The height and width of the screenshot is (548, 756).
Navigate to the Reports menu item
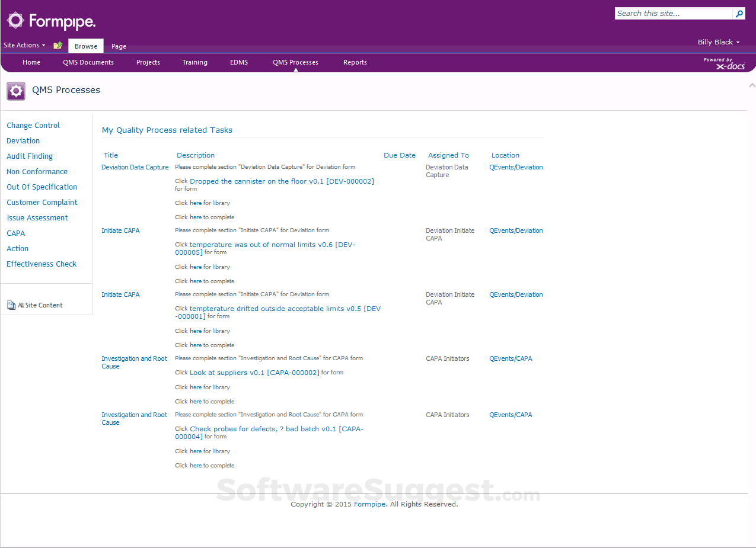355,62
